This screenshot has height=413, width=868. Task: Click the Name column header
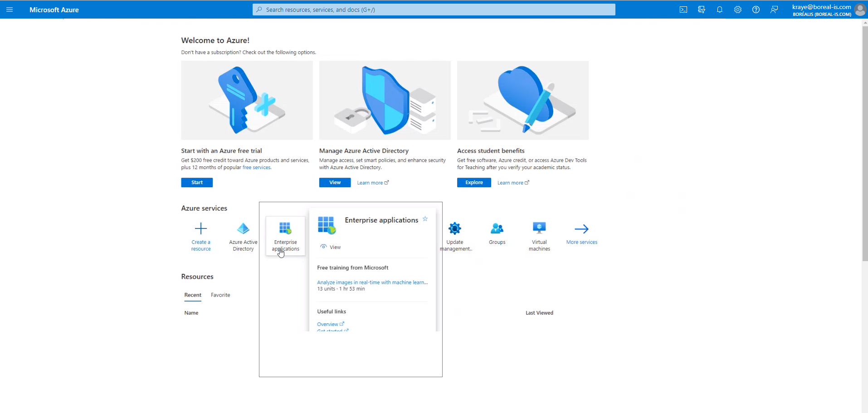coord(191,313)
